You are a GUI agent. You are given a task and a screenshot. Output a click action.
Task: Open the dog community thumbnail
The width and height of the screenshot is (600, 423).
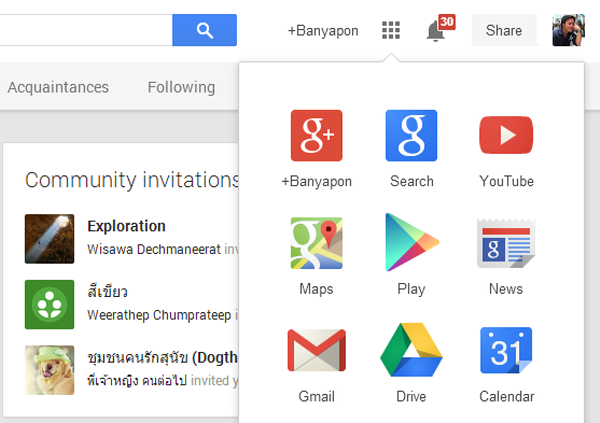point(49,370)
